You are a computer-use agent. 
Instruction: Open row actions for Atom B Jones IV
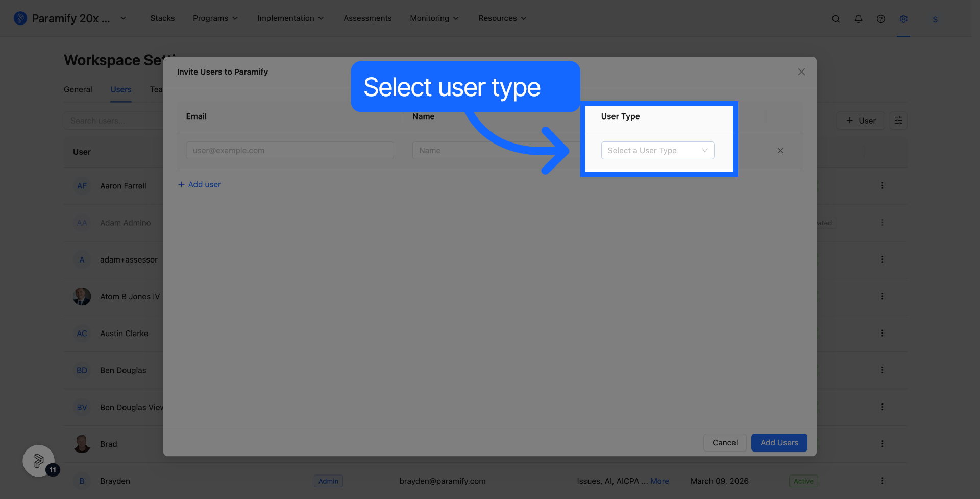tap(882, 296)
